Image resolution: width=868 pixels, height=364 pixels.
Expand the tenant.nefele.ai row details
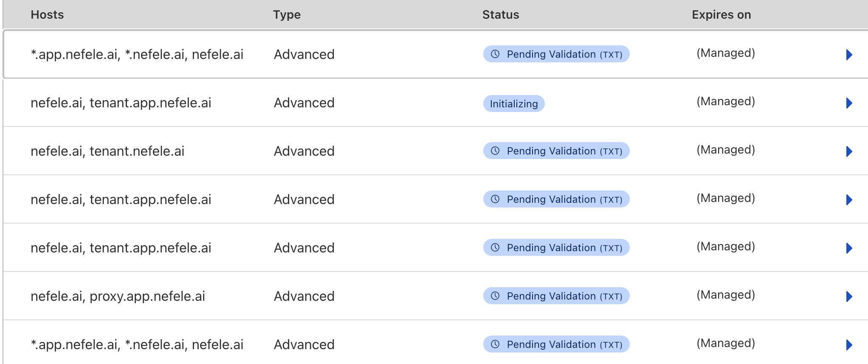(x=849, y=151)
